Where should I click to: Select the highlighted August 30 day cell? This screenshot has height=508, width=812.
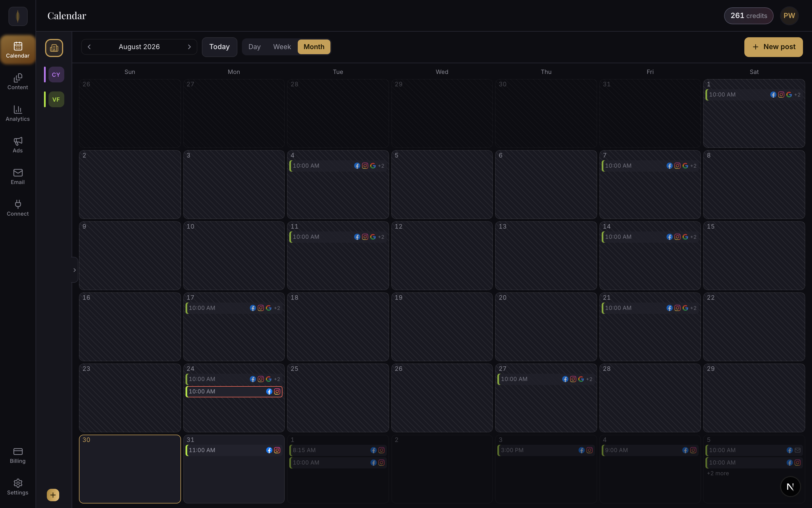(130, 469)
